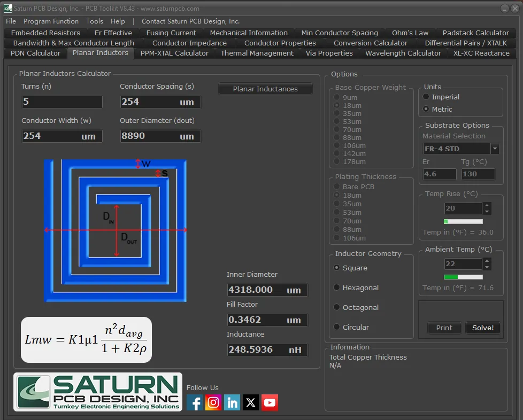
Task: Open the File menu
Action: point(11,21)
